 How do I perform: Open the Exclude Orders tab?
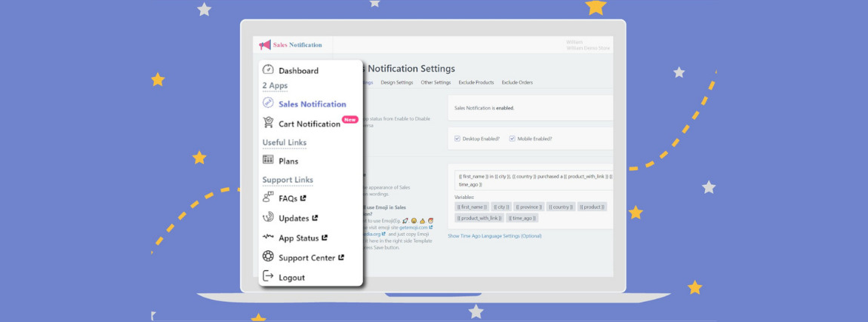[x=517, y=82]
